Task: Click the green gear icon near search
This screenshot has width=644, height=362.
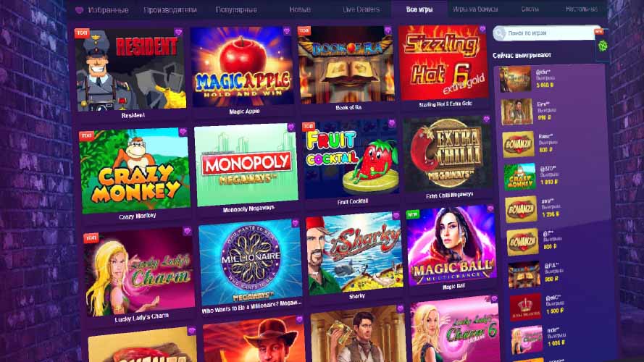Action: tap(603, 46)
